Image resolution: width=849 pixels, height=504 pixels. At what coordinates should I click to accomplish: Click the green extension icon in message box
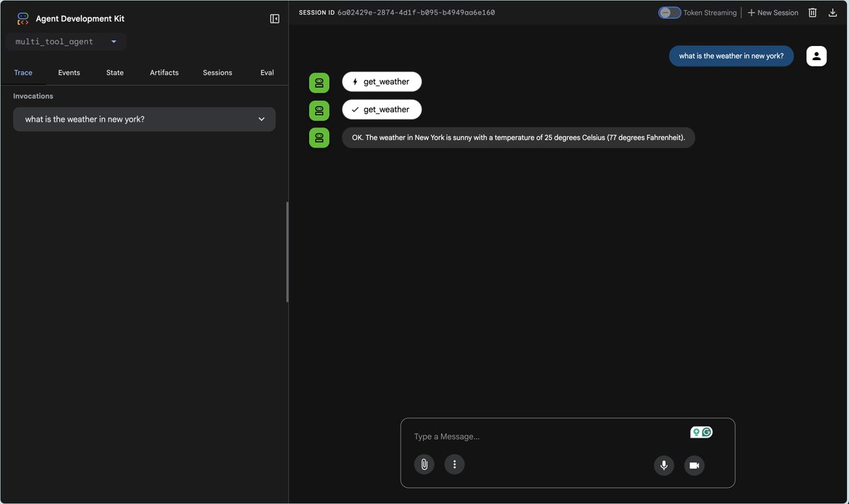(696, 432)
